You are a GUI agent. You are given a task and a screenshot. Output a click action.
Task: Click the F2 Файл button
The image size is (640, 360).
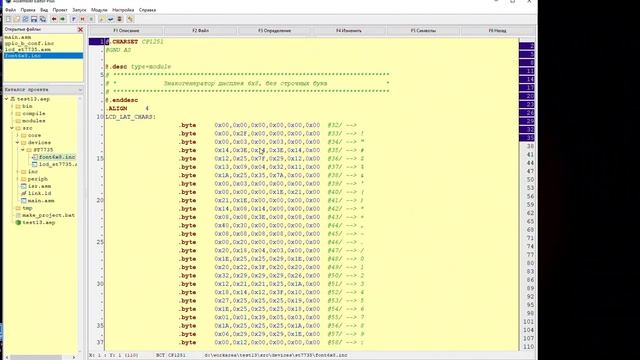coord(200,31)
